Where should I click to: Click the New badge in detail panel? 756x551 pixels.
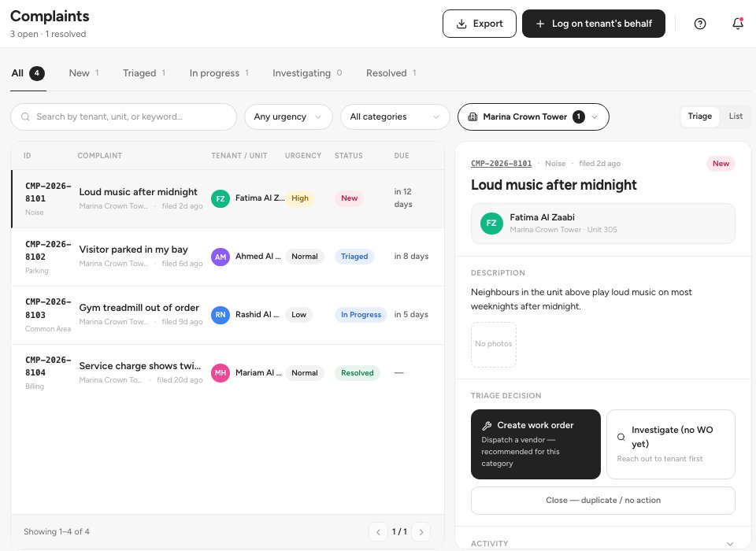721,164
